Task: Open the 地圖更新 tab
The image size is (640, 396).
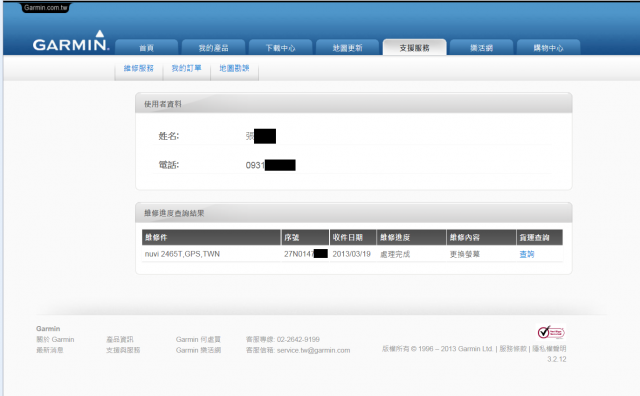Action: pos(347,48)
